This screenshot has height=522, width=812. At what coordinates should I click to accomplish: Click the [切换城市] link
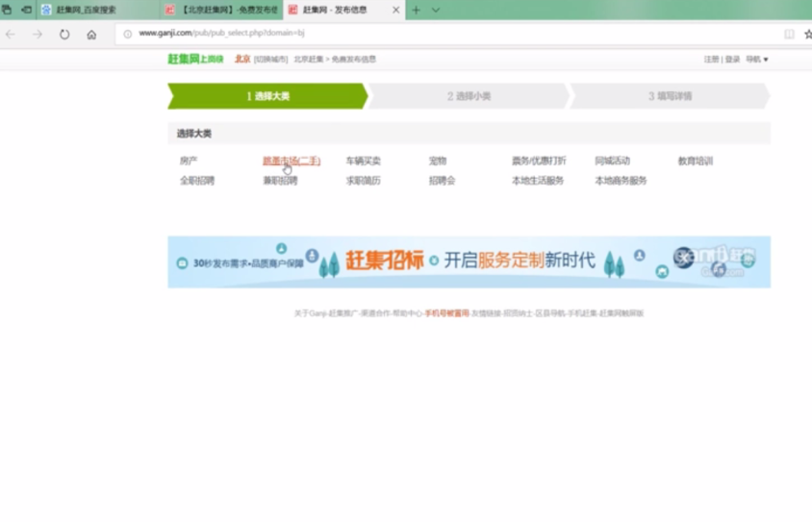[x=271, y=60]
